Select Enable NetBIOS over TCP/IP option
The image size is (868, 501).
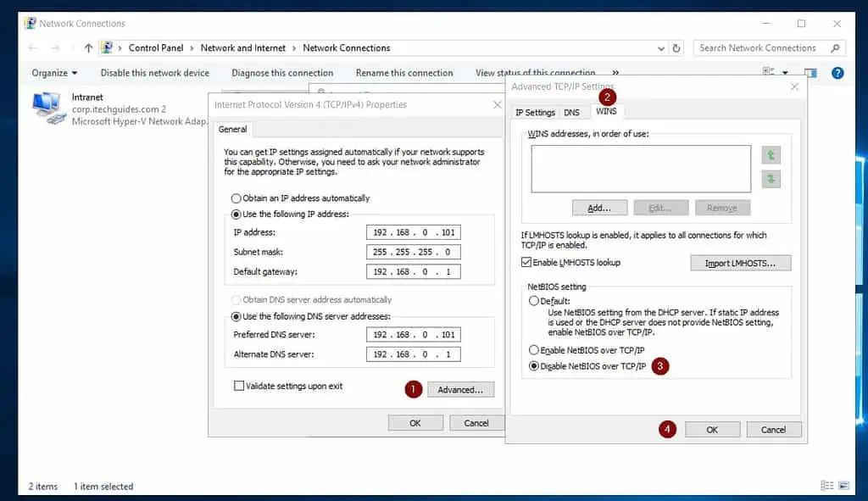(533, 350)
